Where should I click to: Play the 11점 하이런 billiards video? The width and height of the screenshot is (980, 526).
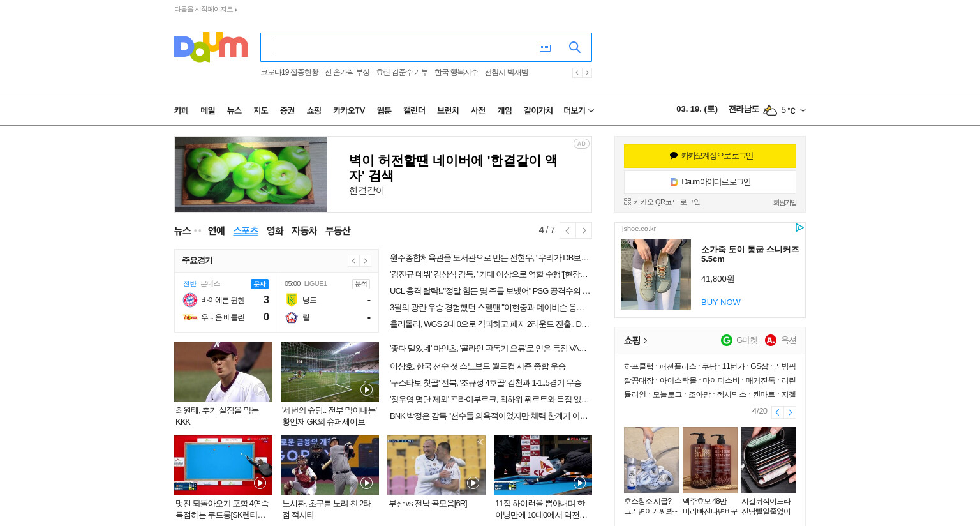[x=543, y=465]
